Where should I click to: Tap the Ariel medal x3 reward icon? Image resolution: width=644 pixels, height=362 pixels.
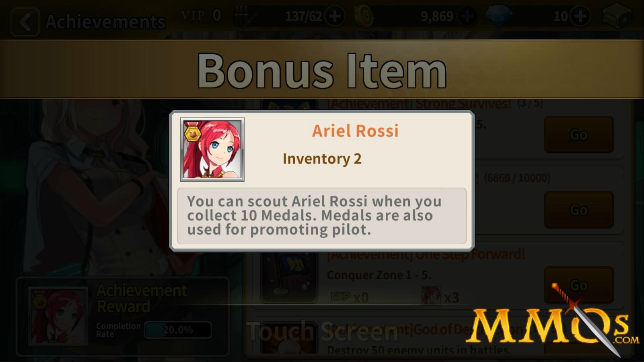431,296
